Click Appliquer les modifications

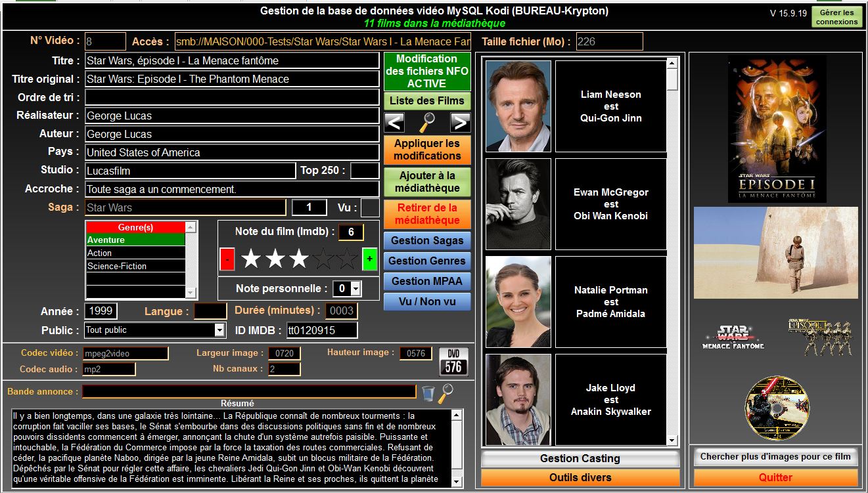[427, 150]
